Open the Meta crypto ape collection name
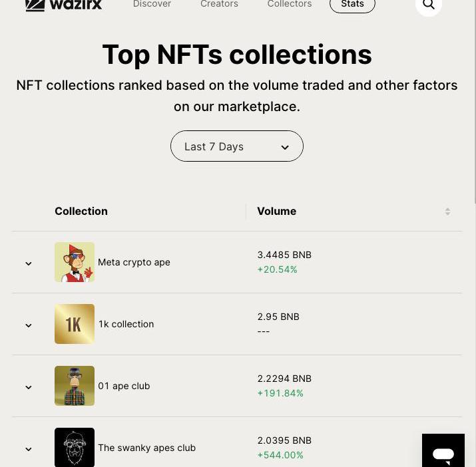 (134, 262)
